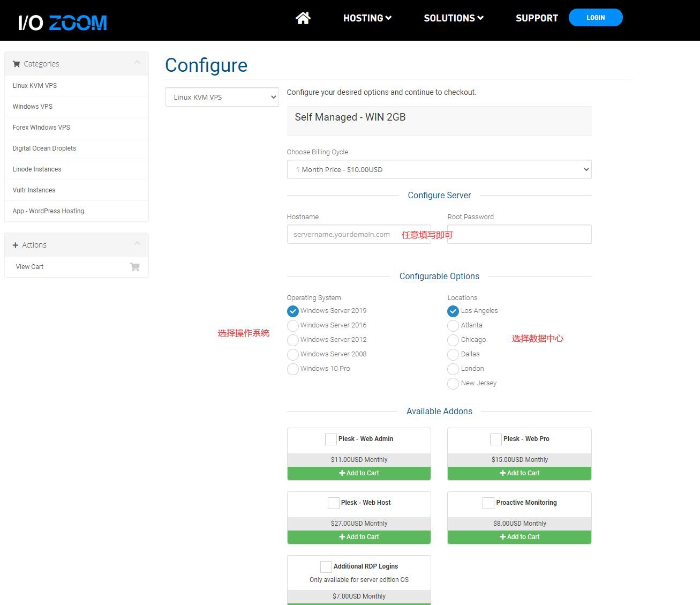This screenshot has width=700, height=605.
Task: Click the Configure page heading
Action: 206,65
